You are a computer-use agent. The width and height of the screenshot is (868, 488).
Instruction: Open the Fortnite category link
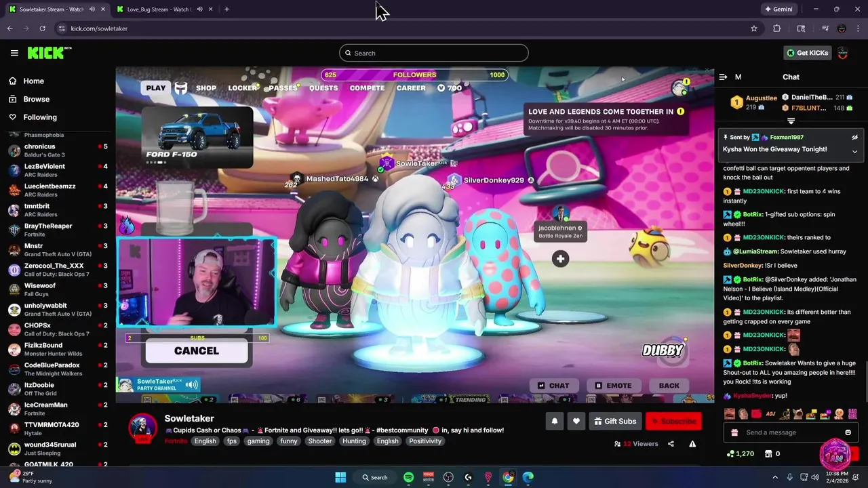click(176, 441)
